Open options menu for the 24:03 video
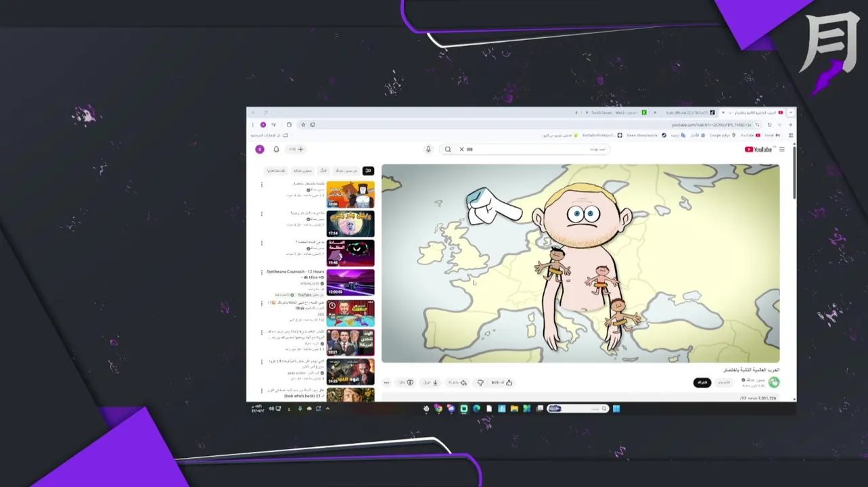 pyautogui.click(x=262, y=361)
